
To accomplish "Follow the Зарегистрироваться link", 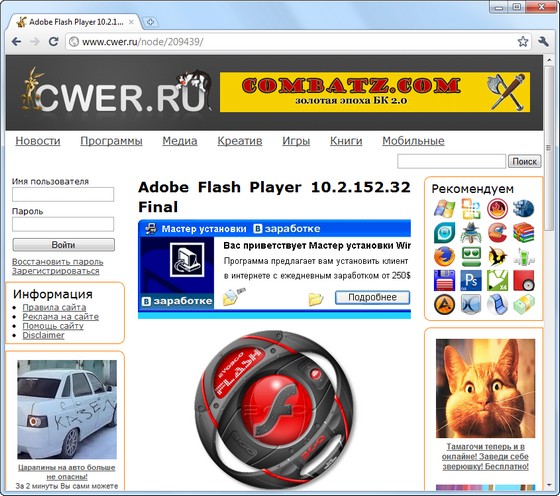I will (x=56, y=271).
